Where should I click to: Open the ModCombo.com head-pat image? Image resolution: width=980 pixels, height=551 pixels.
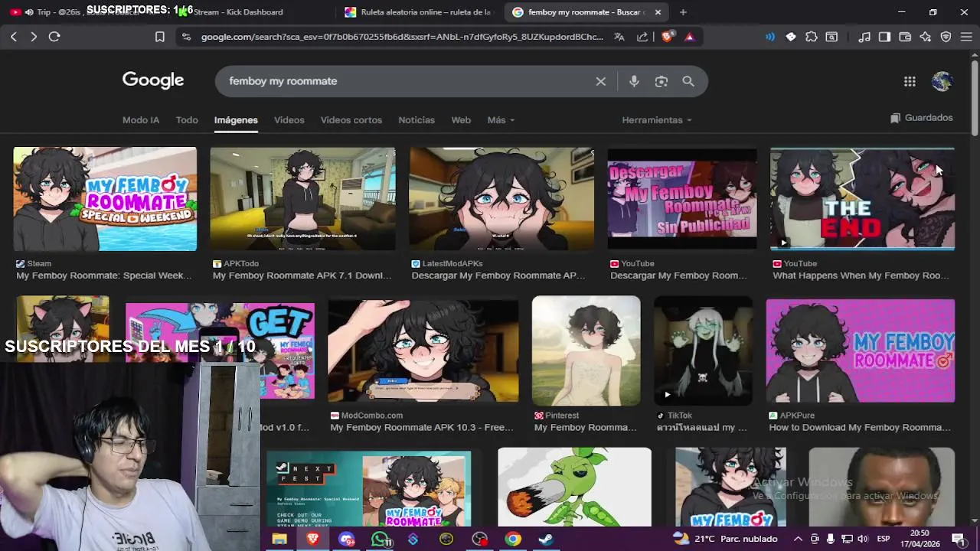(x=423, y=350)
